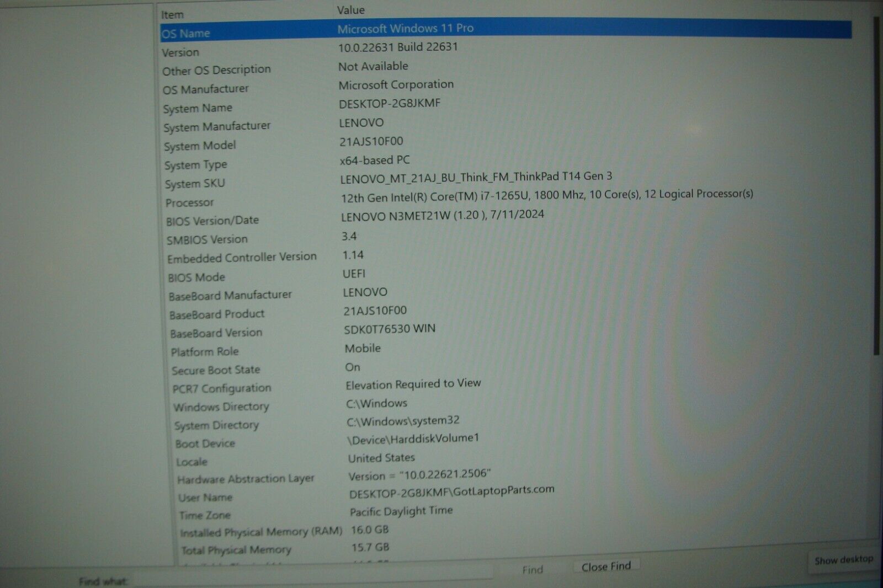Select the System SKU item
The width and height of the screenshot is (883, 588).
[195, 184]
